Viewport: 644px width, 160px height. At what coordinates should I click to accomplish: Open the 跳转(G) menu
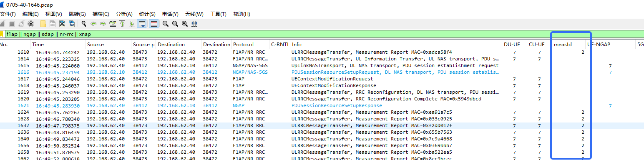[x=77, y=14]
